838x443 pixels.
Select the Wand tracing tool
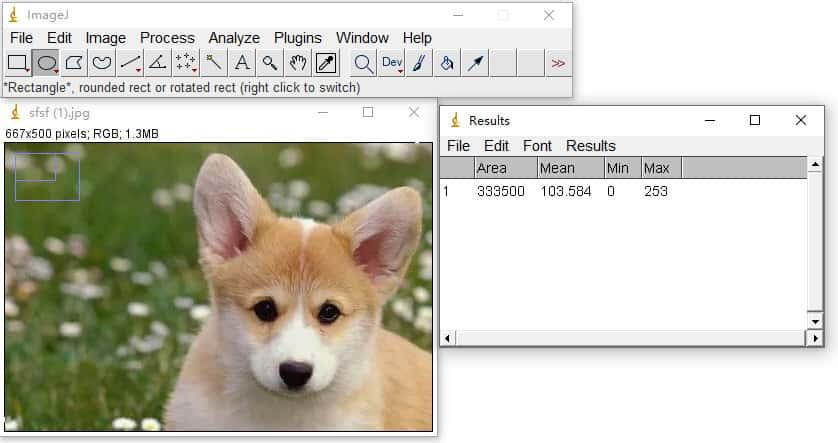214,63
